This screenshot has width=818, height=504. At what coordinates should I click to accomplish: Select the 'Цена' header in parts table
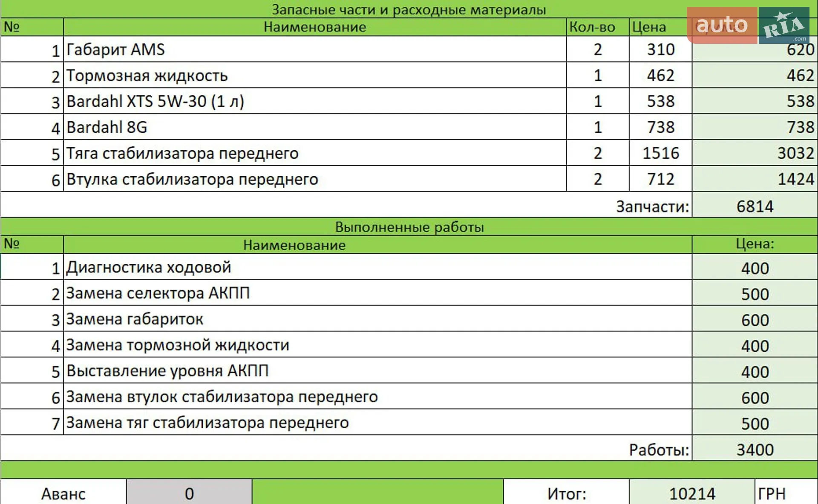coord(660,27)
